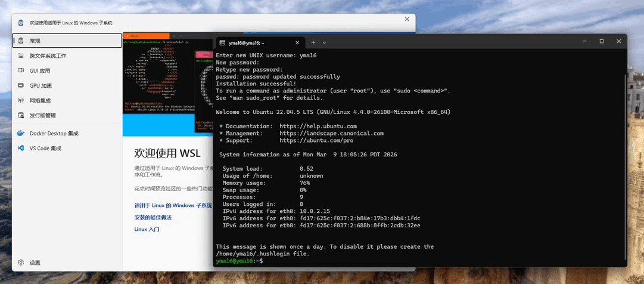Close the terminal window

click(x=618, y=41)
